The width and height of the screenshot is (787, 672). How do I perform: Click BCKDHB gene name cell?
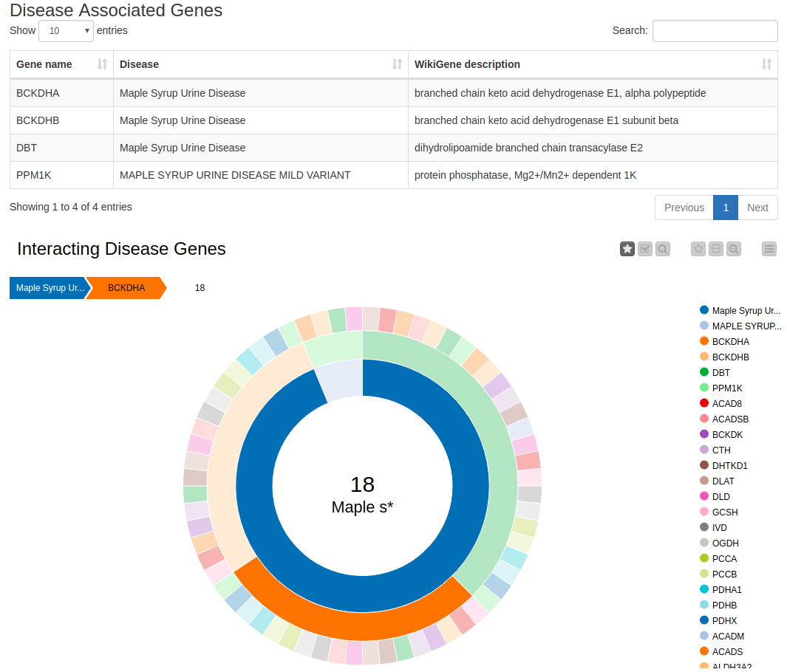pos(62,120)
